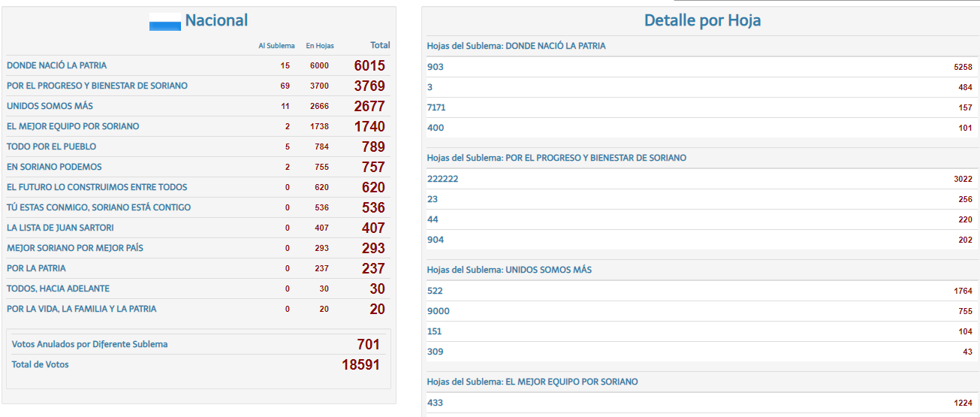Open EL MEJOR EQUIPO POR SORIANO row
This screenshot has width=980, height=417.
(73, 126)
